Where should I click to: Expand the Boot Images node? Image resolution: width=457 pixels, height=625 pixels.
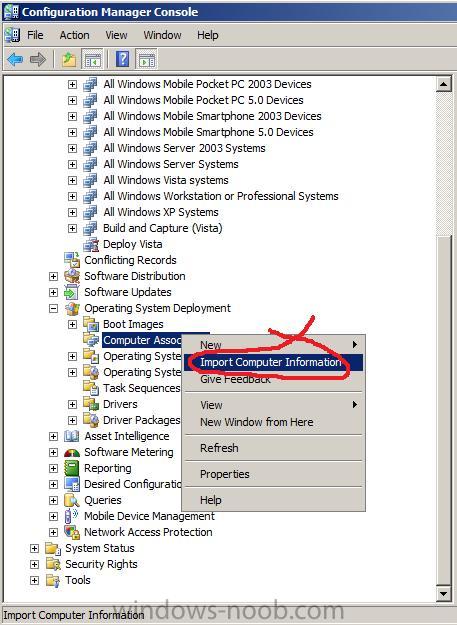click(x=72, y=324)
